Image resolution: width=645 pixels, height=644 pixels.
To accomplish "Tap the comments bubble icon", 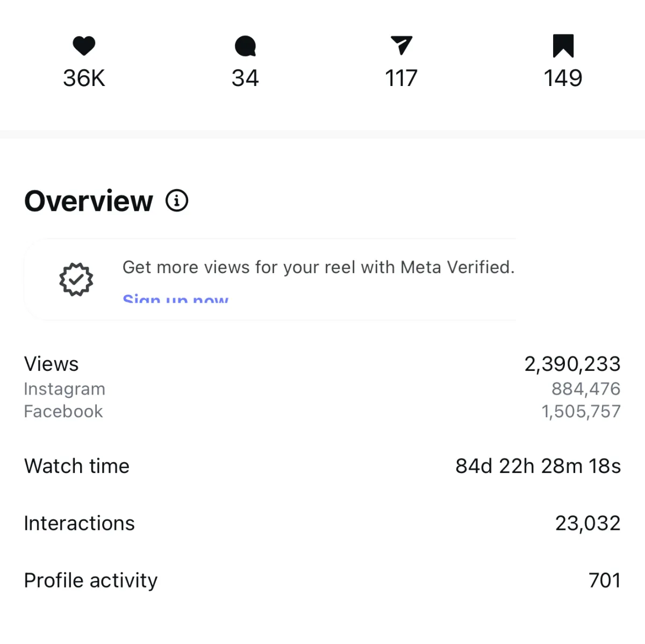I will (x=245, y=46).
